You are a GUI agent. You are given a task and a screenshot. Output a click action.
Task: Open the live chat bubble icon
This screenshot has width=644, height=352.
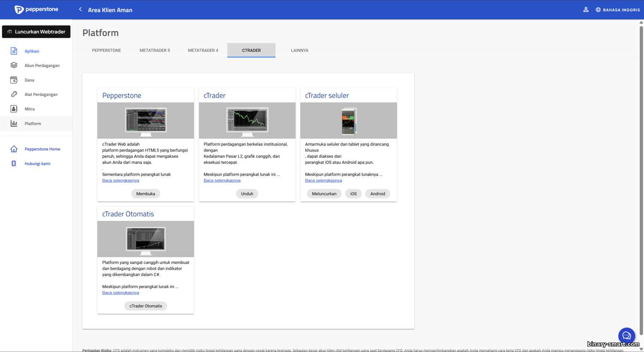click(x=626, y=336)
